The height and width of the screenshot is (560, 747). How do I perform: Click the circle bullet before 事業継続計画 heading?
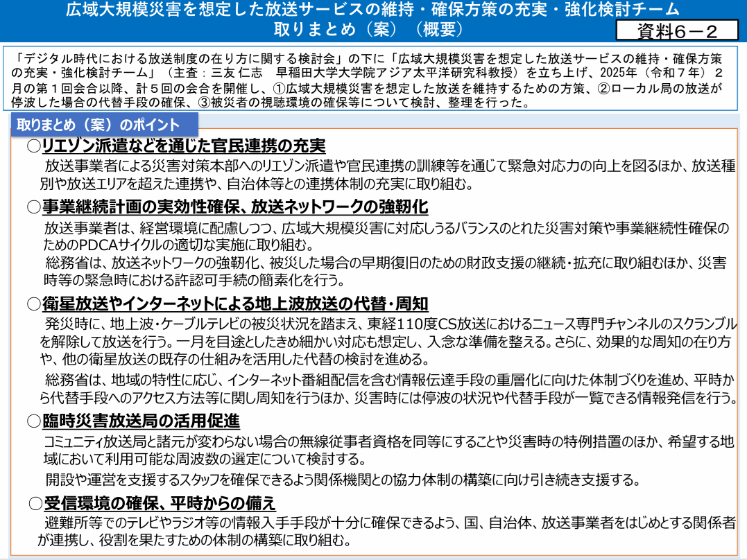tap(34, 207)
